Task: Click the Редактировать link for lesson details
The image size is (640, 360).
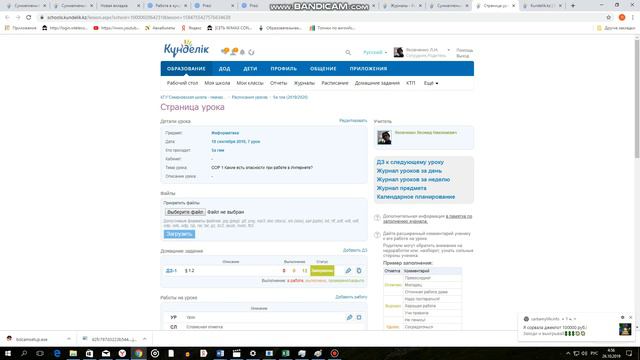Action: pyautogui.click(x=353, y=121)
